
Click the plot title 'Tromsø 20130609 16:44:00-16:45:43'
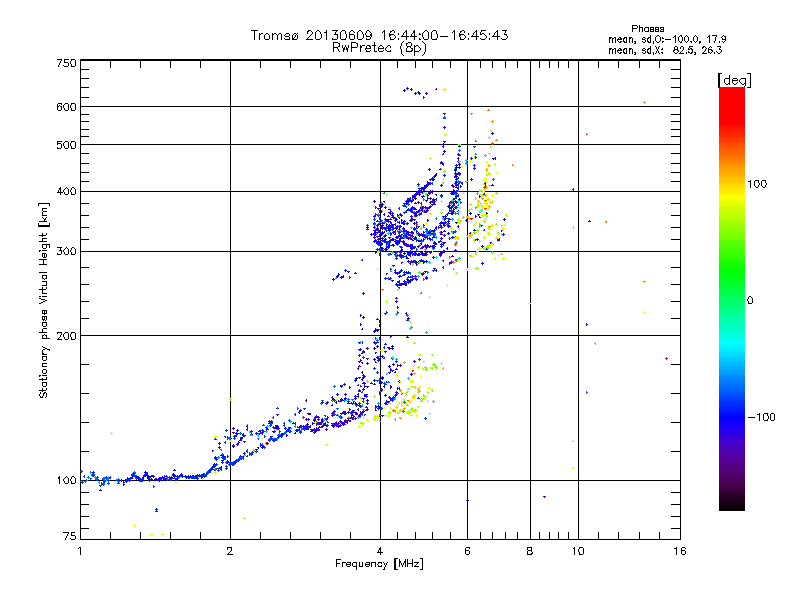click(379, 35)
